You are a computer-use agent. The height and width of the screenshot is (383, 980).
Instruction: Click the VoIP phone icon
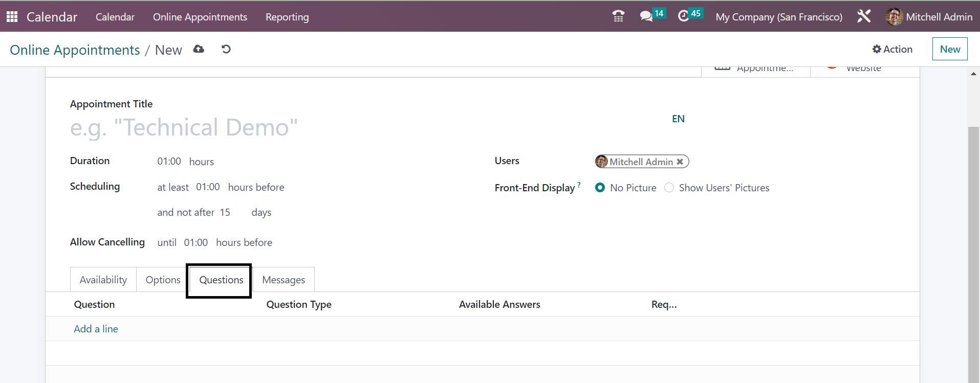click(x=618, y=16)
